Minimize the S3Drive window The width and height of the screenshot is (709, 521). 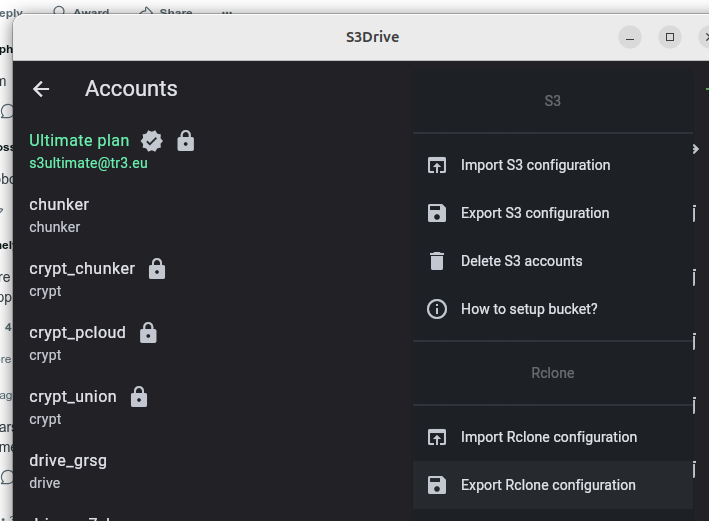click(630, 37)
